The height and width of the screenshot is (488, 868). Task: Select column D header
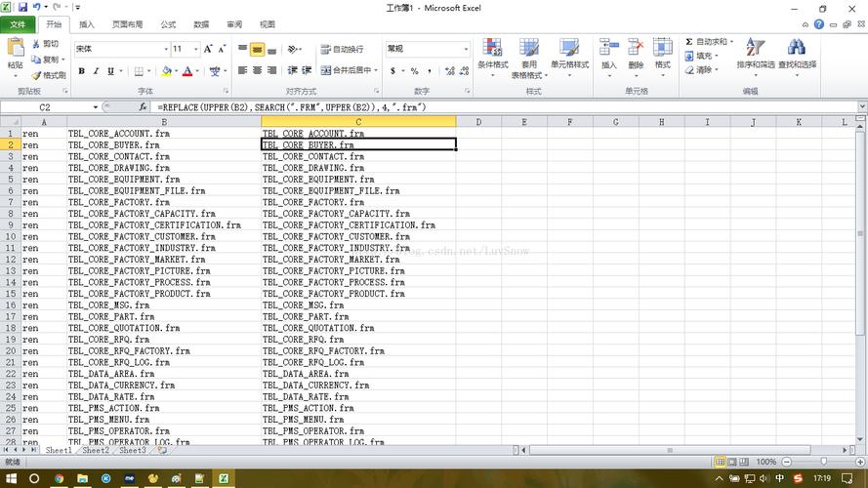[x=478, y=122]
